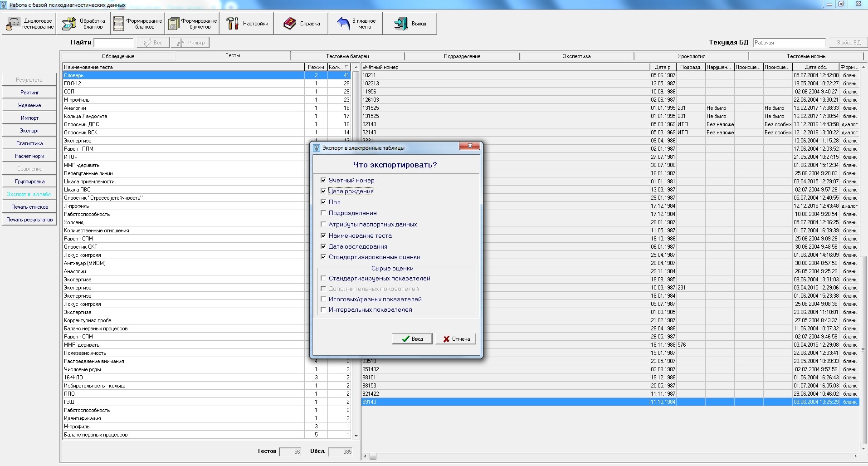868x466 pixels.
Task: Confirm export with the Ввод button
Action: (x=412, y=339)
